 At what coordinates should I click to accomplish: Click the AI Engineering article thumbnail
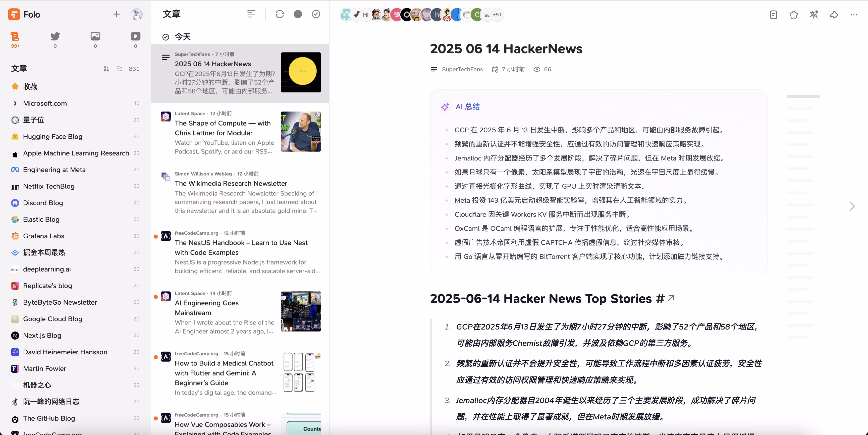tap(301, 311)
